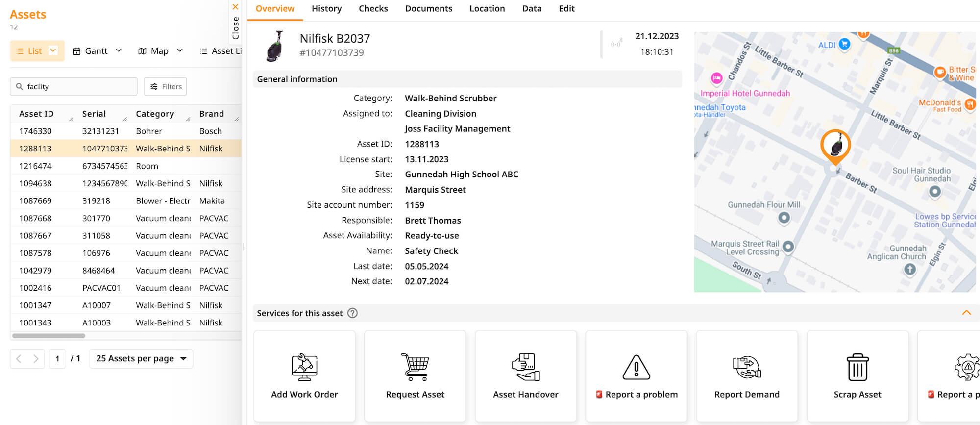Click the site name Gunnedah High School ABC
Image resolution: width=980 pixels, height=425 pixels.
pyautogui.click(x=461, y=175)
